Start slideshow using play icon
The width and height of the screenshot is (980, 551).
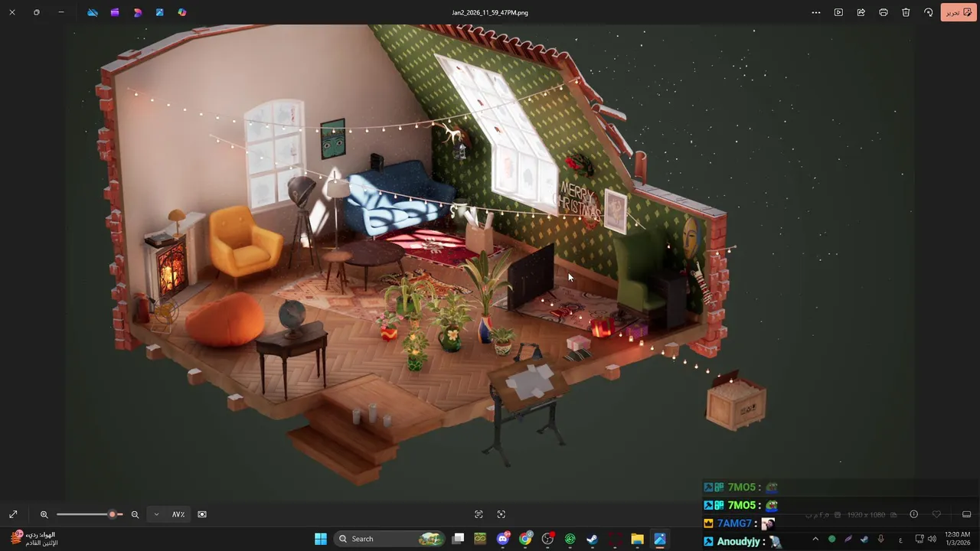[838, 12]
